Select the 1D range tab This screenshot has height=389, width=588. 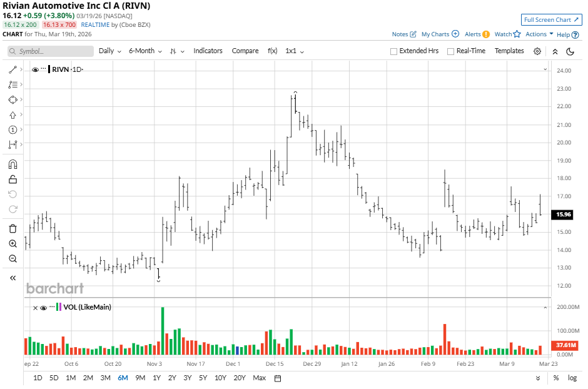click(x=38, y=378)
